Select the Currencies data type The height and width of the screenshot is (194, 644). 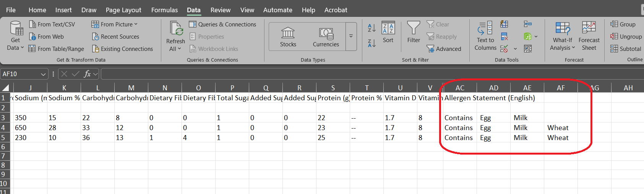pyautogui.click(x=326, y=37)
